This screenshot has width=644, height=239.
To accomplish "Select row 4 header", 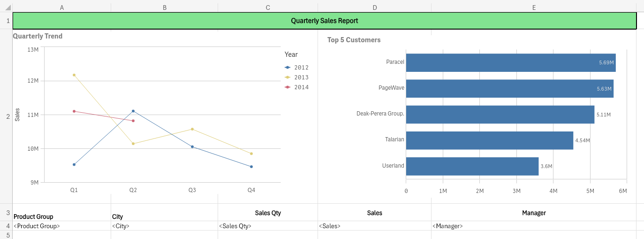I will pyautogui.click(x=8, y=226).
